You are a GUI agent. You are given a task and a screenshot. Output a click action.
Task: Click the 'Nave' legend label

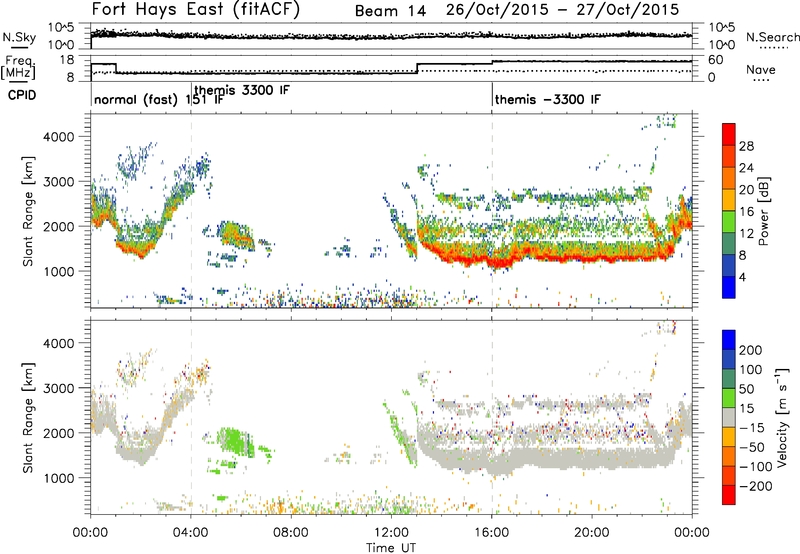point(761,69)
